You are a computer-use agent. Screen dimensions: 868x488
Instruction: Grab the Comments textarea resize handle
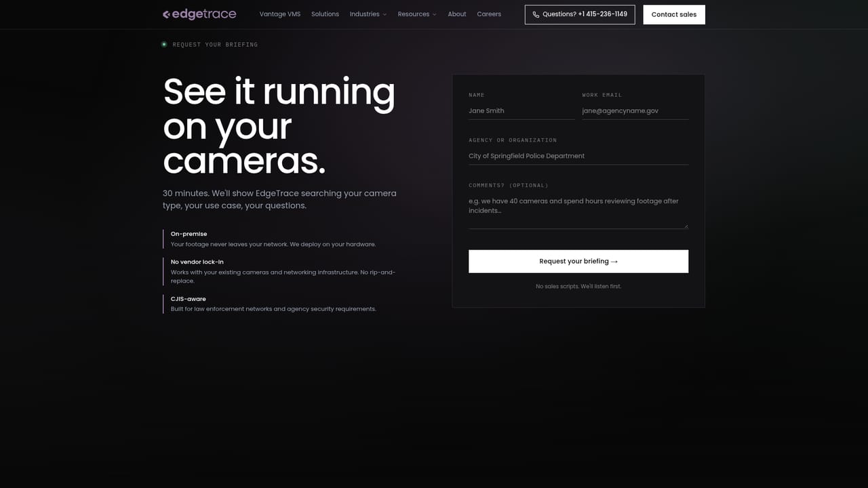[x=686, y=226]
